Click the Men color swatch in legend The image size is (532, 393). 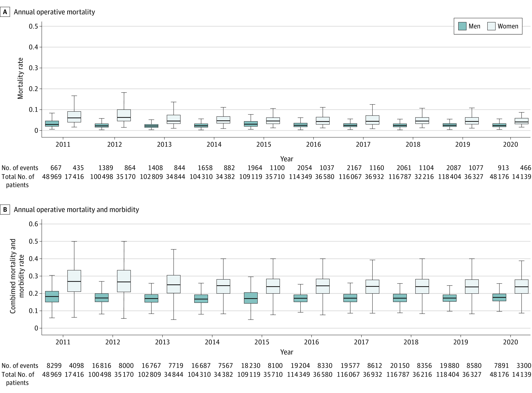point(462,26)
